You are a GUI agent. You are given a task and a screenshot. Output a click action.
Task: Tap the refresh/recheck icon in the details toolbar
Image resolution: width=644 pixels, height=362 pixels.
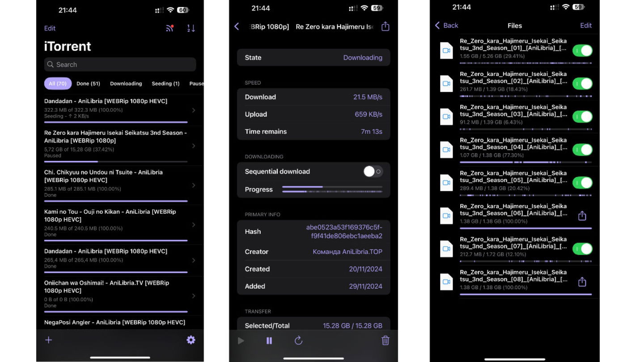coord(299,341)
